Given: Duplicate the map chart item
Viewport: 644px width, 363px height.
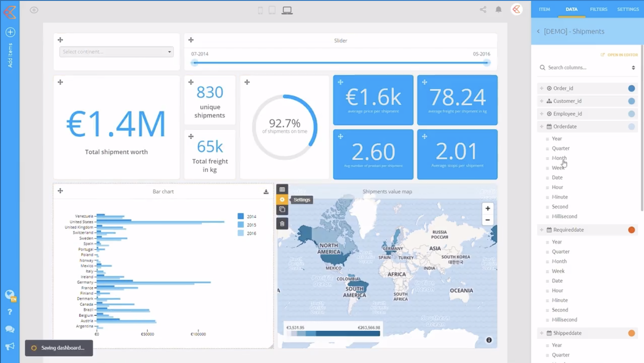Looking at the screenshot, I should 282,210.
